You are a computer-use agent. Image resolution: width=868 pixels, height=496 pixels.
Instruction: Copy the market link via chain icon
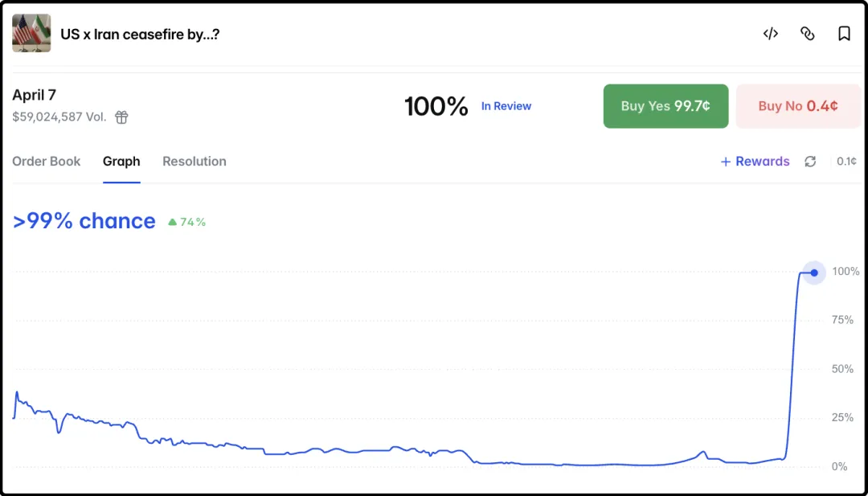pos(808,34)
